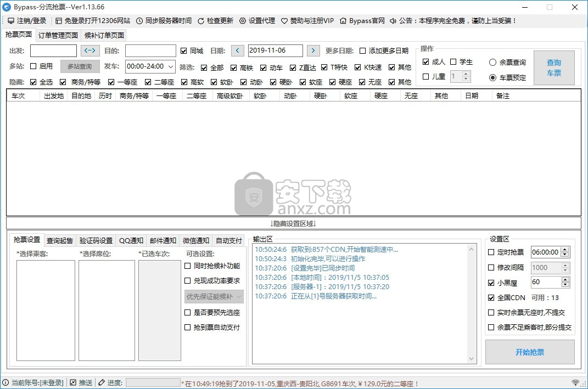Open the Bypass official site home icon

343,21
